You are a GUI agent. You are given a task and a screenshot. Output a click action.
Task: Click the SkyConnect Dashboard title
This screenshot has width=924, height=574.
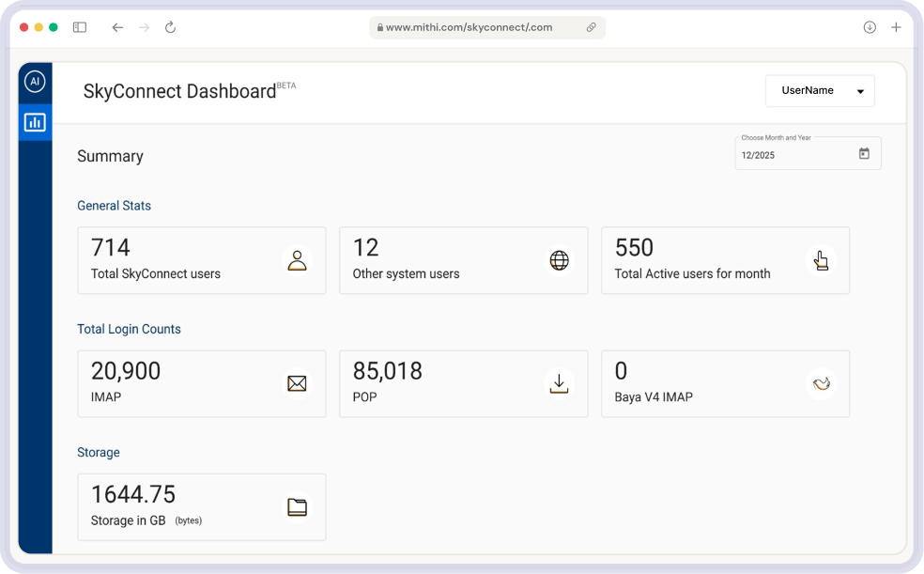click(179, 91)
